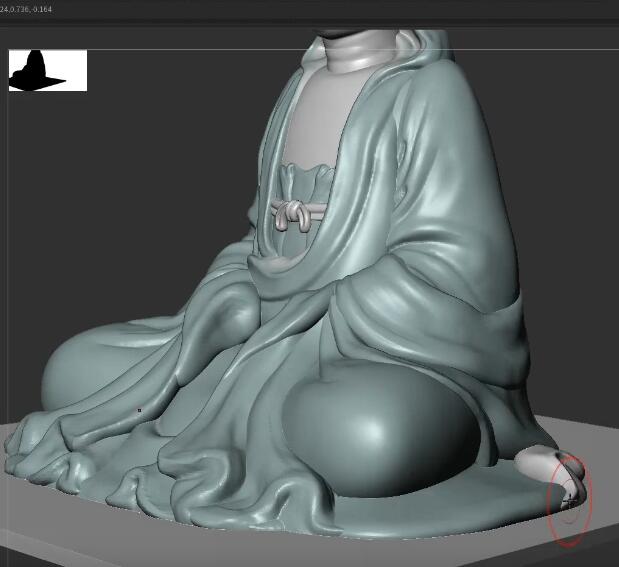Click the small dark dot on the left robe
619x567 pixels.
tap(139, 410)
